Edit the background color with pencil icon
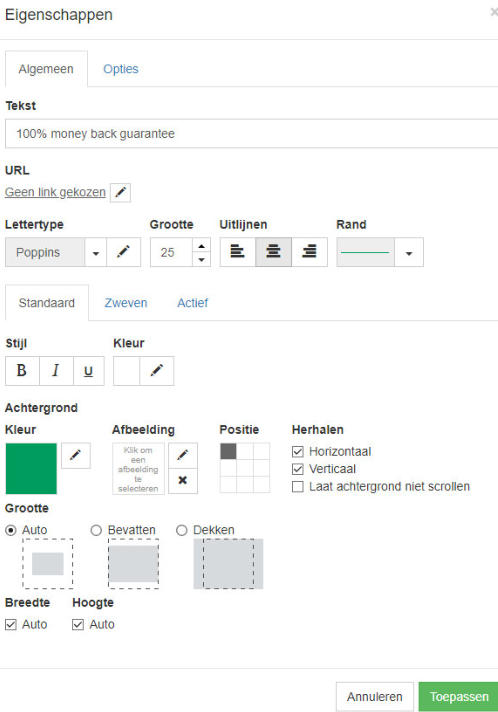The width and height of the screenshot is (498, 712). coord(76,455)
